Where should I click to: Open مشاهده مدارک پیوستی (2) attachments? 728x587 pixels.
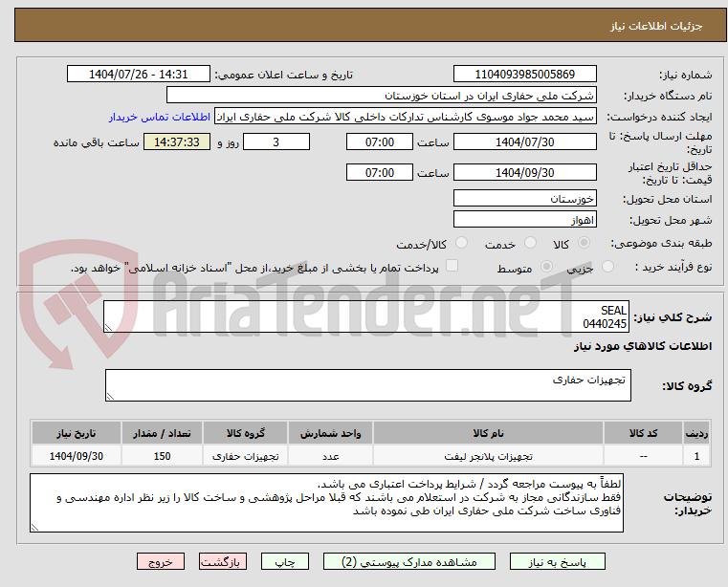(x=409, y=561)
